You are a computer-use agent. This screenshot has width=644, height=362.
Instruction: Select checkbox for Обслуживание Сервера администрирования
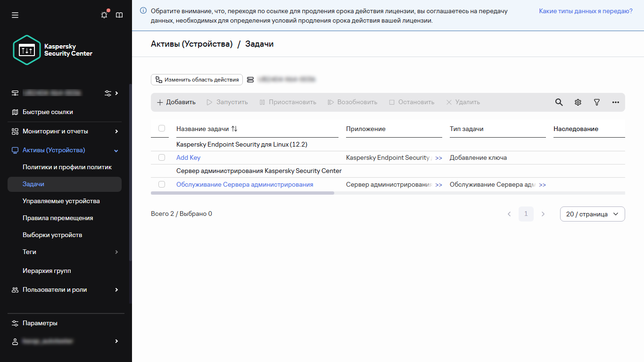click(x=162, y=184)
